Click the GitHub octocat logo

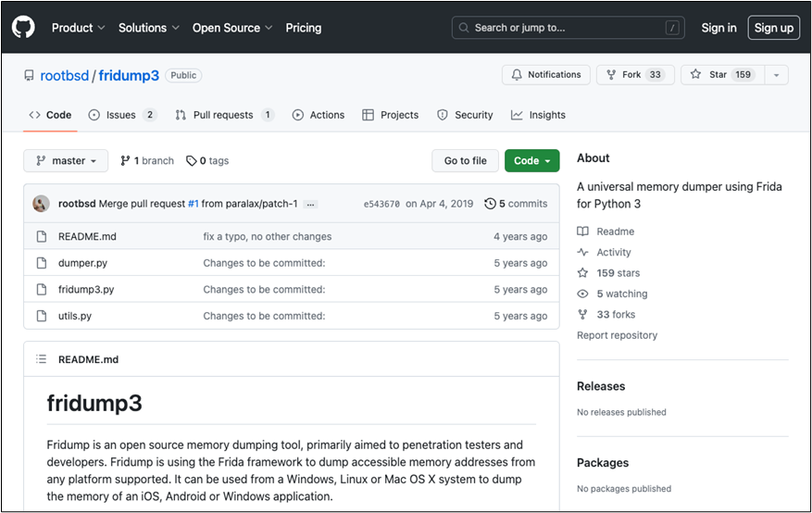23,27
